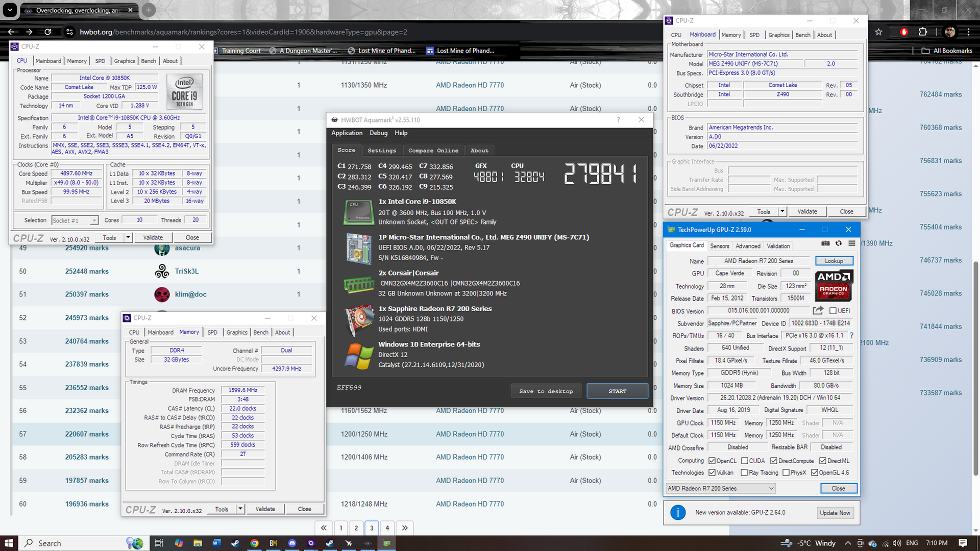
Task: Toggle the OpenCL checkbox
Action: [x=712, y=461]
